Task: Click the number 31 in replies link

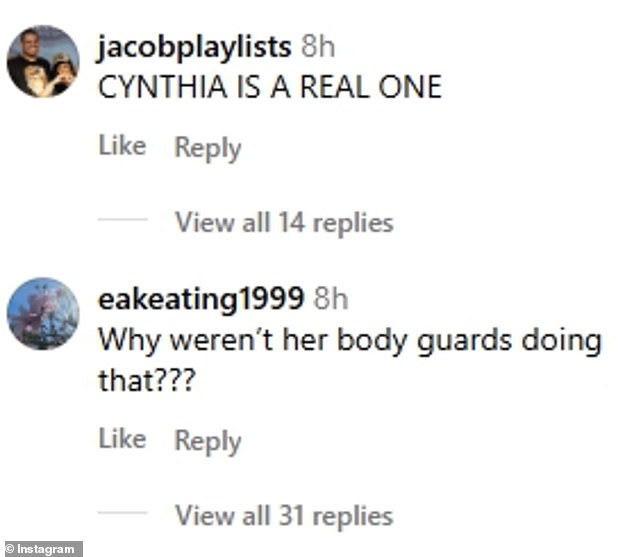Action: [292, 515]
